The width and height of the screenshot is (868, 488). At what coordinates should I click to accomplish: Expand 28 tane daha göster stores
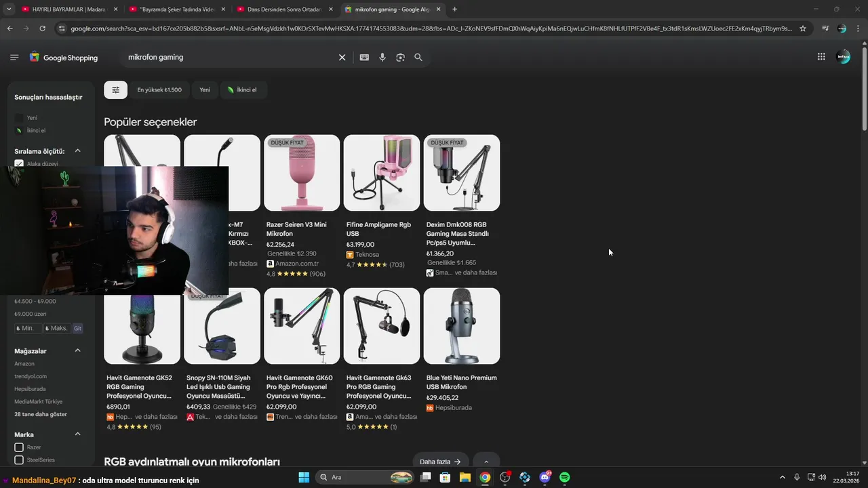point(41,414)
